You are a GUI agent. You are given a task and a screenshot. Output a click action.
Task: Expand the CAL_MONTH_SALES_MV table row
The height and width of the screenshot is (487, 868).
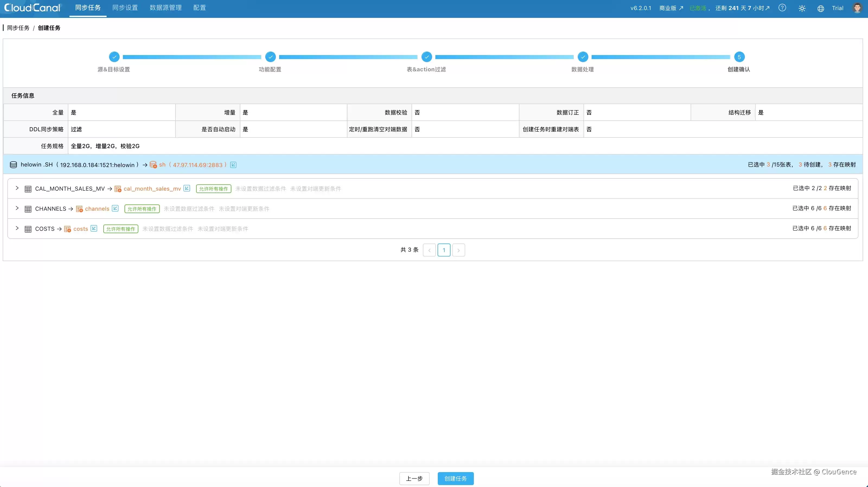[x=17, y=188]
